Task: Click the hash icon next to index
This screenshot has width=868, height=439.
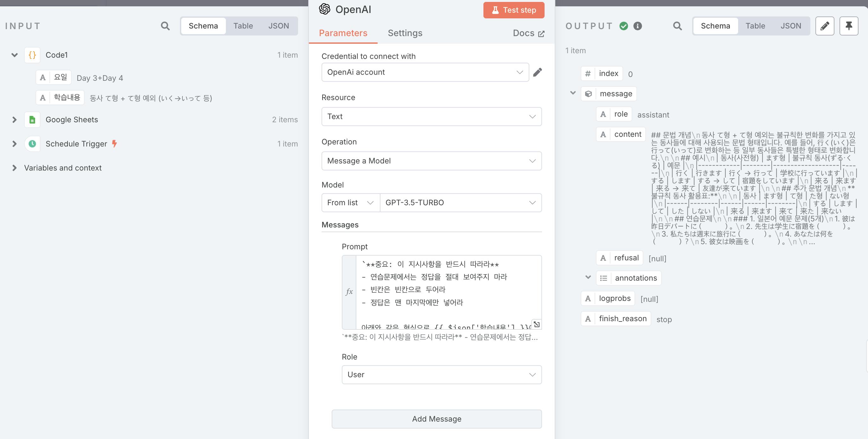Action: click(x=588, y=74)
